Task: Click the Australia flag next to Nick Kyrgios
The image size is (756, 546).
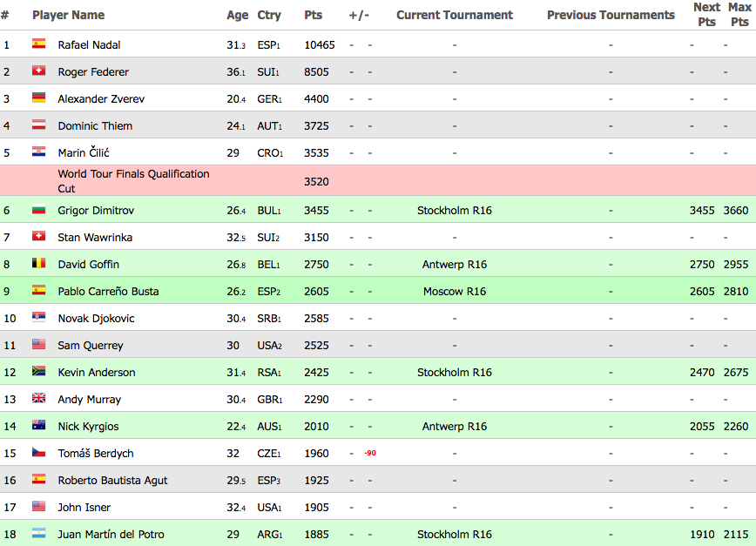Action: click(x=38, y=426)
